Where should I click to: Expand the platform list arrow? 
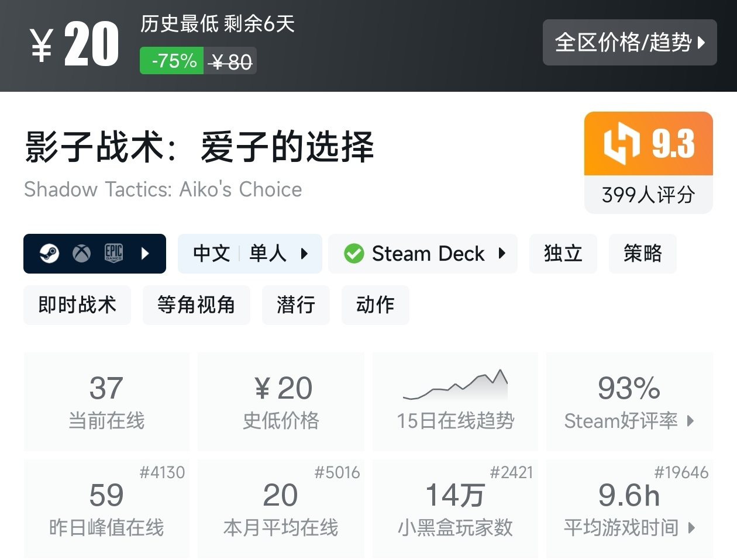click(145, 253)
